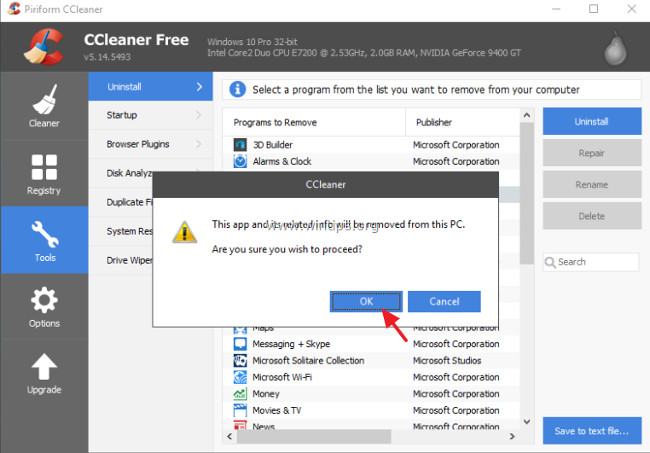Click the CCleaner logo in the header

44,47
